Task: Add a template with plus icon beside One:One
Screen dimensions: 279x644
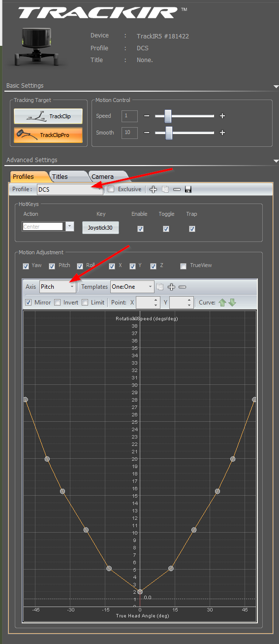Action: point(171,287)
